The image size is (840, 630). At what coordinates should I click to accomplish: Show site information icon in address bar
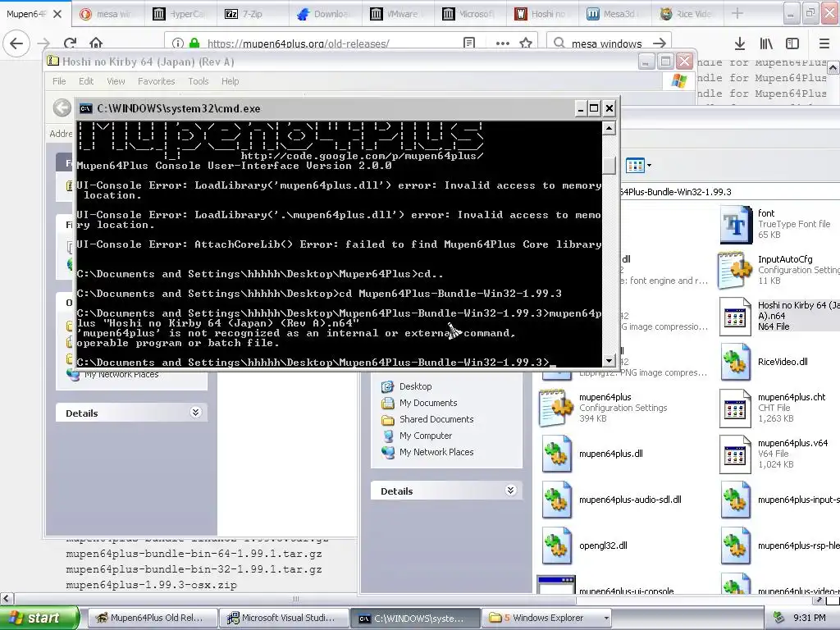pyautogui.click(x=178, y=43)
